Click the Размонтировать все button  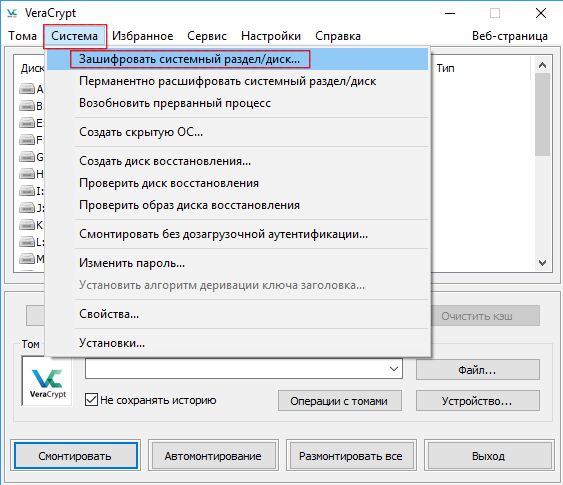pyautogui.click(x=351, y=456)
